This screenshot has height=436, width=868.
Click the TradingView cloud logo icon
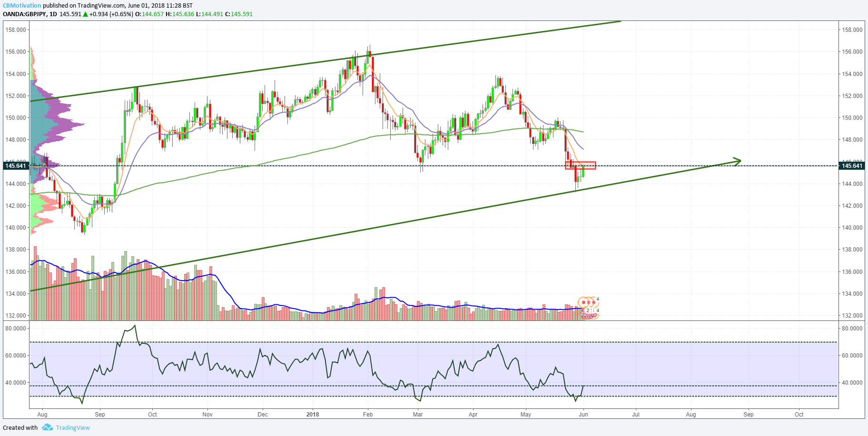tap(47, 427)
